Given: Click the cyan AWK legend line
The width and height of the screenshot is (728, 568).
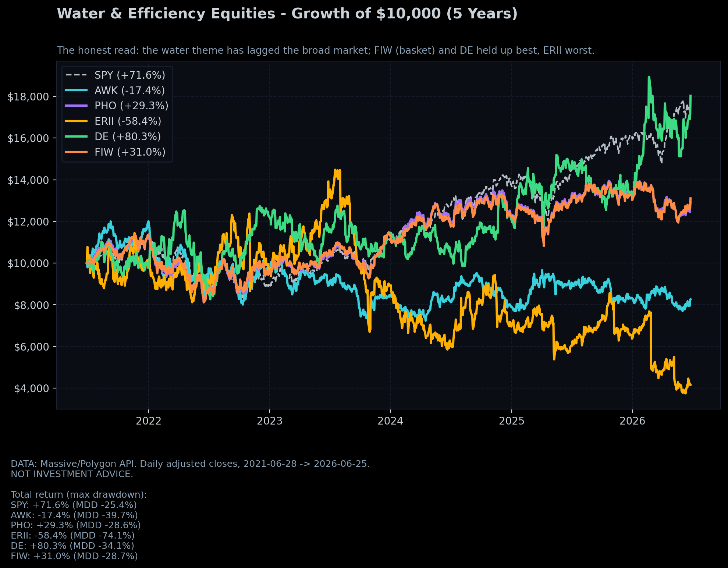Looking at the screenshot, I should (77, 90).
